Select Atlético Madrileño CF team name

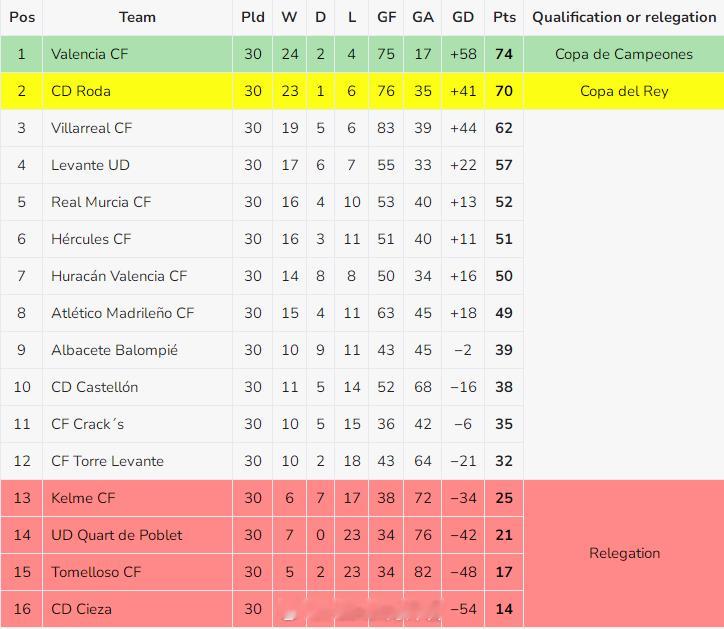point(123,313)
